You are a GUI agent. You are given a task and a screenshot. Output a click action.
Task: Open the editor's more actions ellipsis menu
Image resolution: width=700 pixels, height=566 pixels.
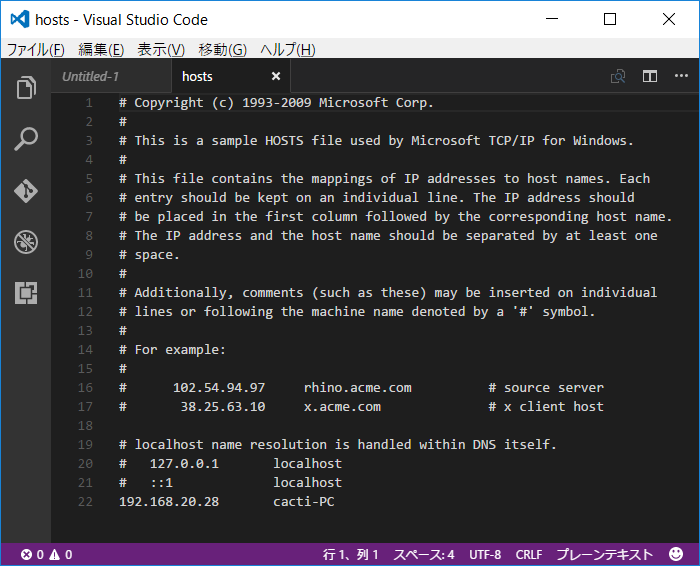tap(681, 76)
